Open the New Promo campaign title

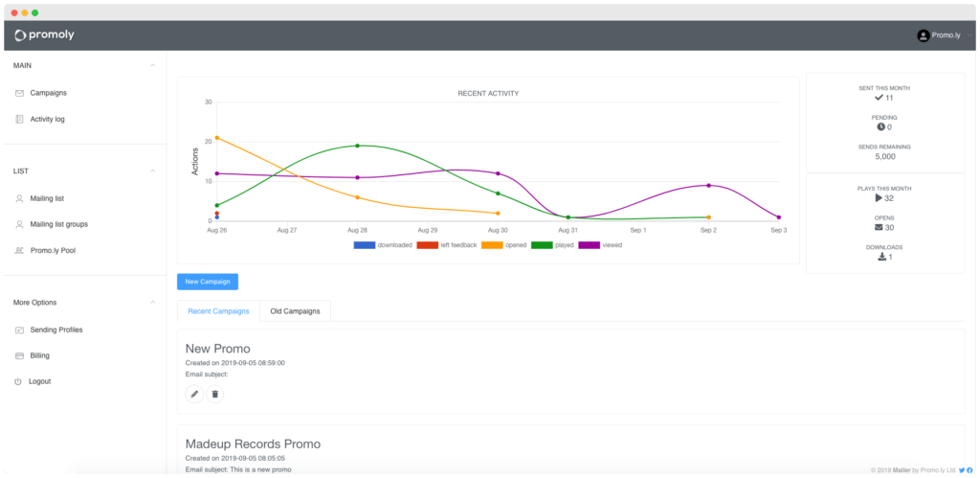218,349
